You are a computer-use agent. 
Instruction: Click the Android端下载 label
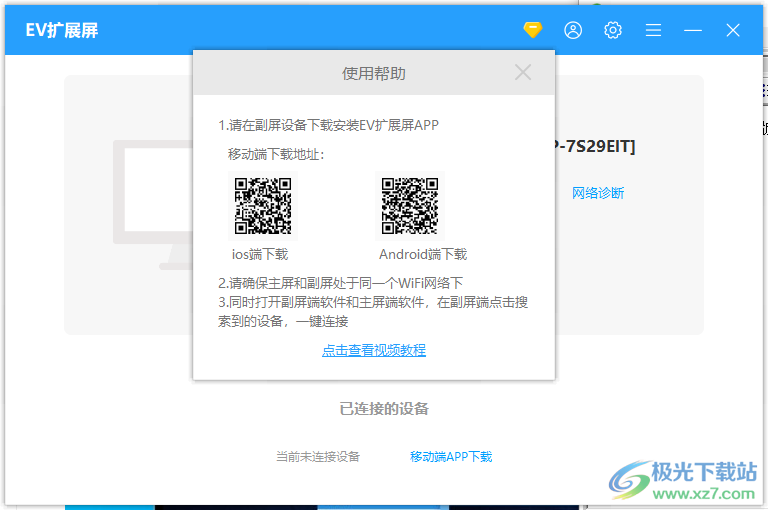coord(423,254)
